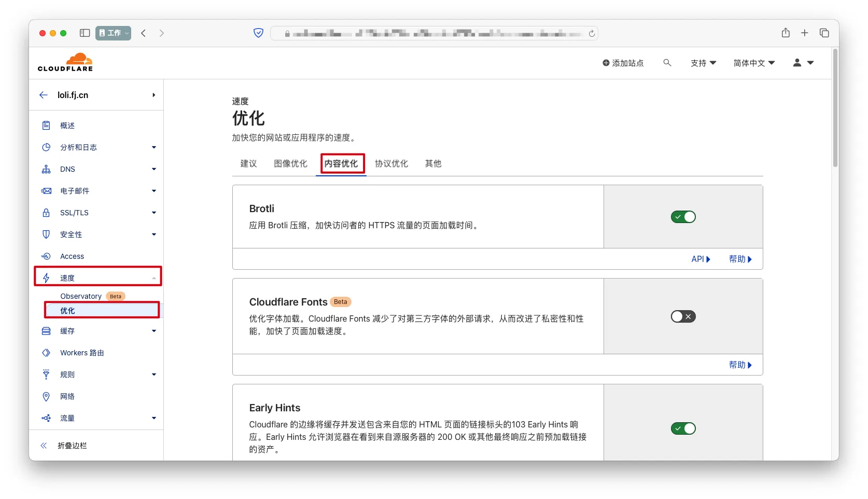Screen dimensions: 868x499
Task: Open the 概述 page link
Action: [67, 126]
